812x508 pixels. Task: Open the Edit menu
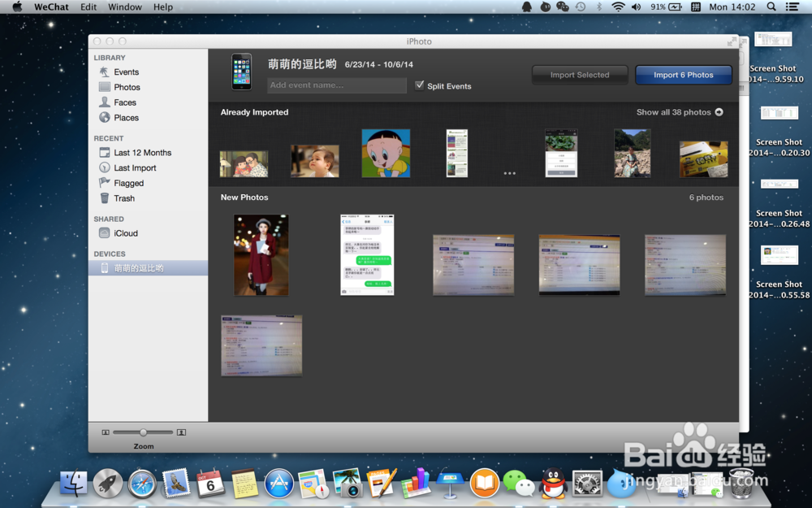[x=89, y=7]
